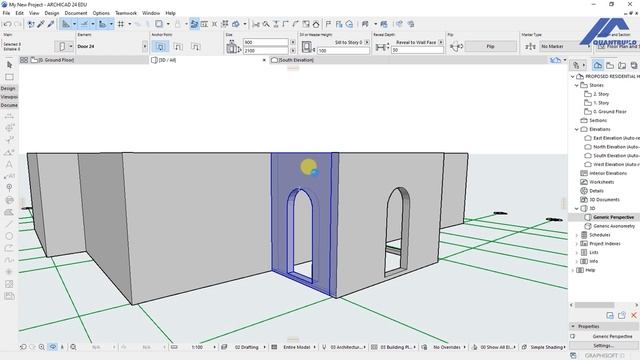Collapse the Properties panel header
This screenshot has height=360, width=640.
tap(573, 327)
